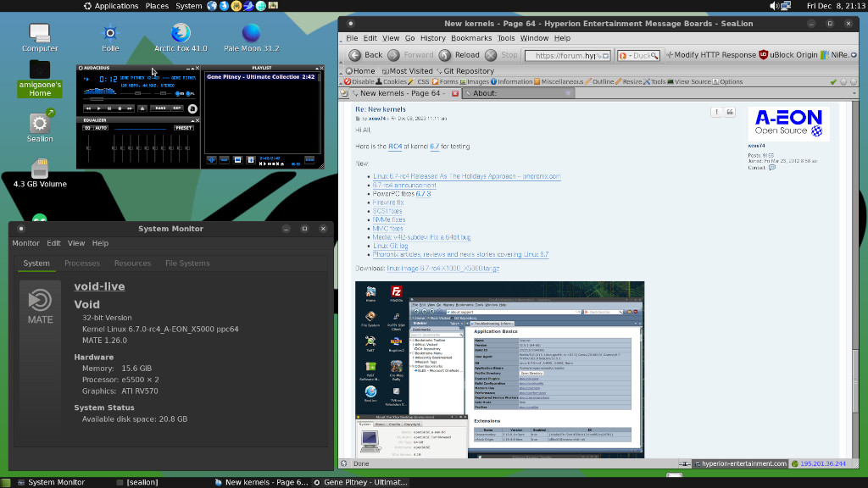The image size is (868, 488).
Task: Open the 6.7-rc4 announcement link
Action: click(404, 186)
